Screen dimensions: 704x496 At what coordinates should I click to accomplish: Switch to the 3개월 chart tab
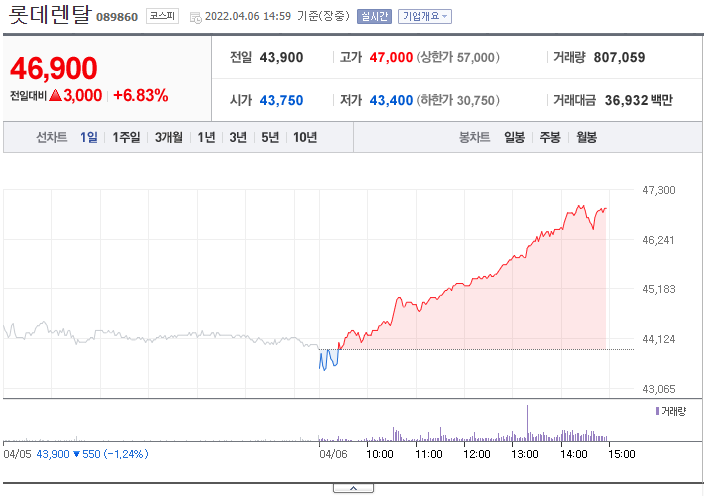click(x=168, y=137)
